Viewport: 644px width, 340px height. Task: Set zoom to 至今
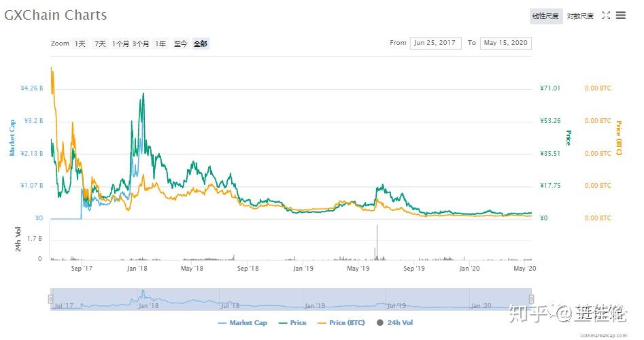tap(180, 44)
